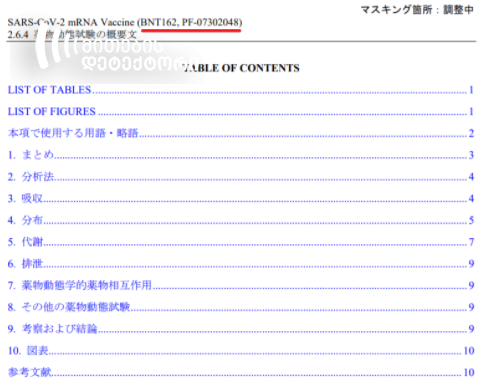Image resolution: width=482 pixels, height=391 pixels.
Task: Open section 10. 図表
Action: point(28,351)
